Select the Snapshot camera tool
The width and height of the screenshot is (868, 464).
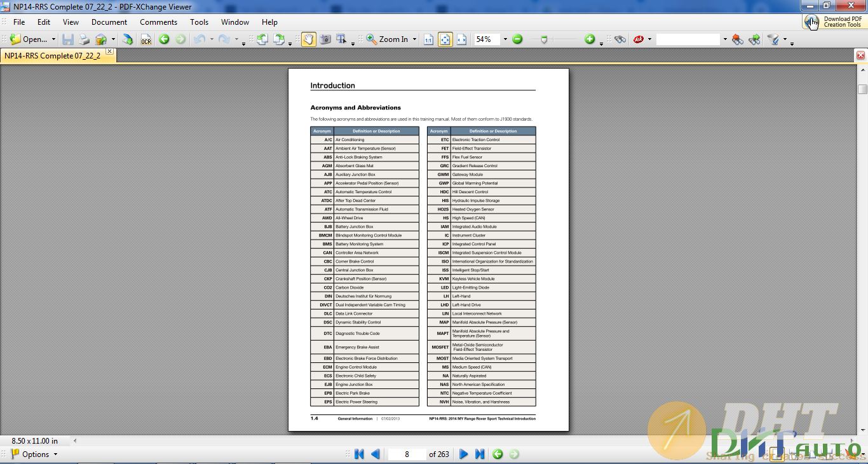tap(325, 39)
